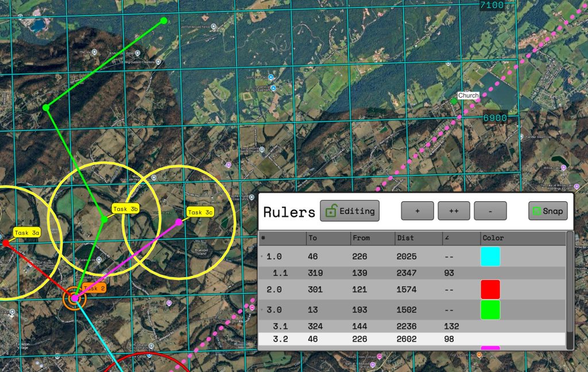Click the green Church map marker
This screenshot has height=372, width=588.
click(454, 101)
